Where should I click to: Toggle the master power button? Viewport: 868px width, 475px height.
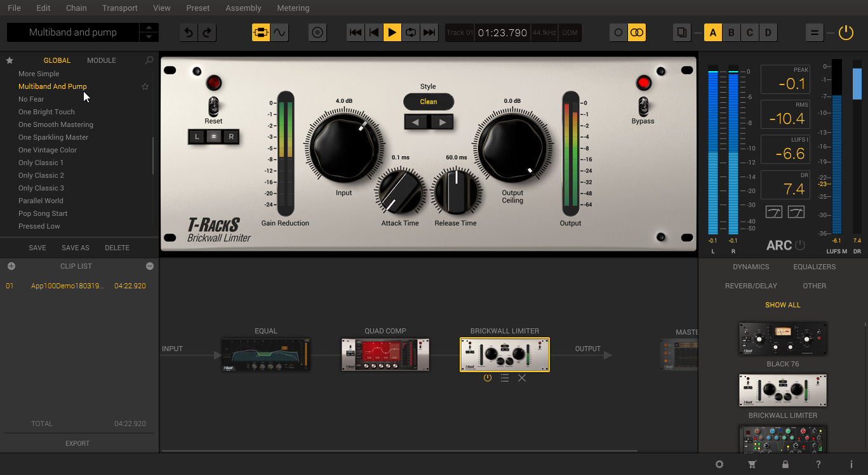click(846, 32)
